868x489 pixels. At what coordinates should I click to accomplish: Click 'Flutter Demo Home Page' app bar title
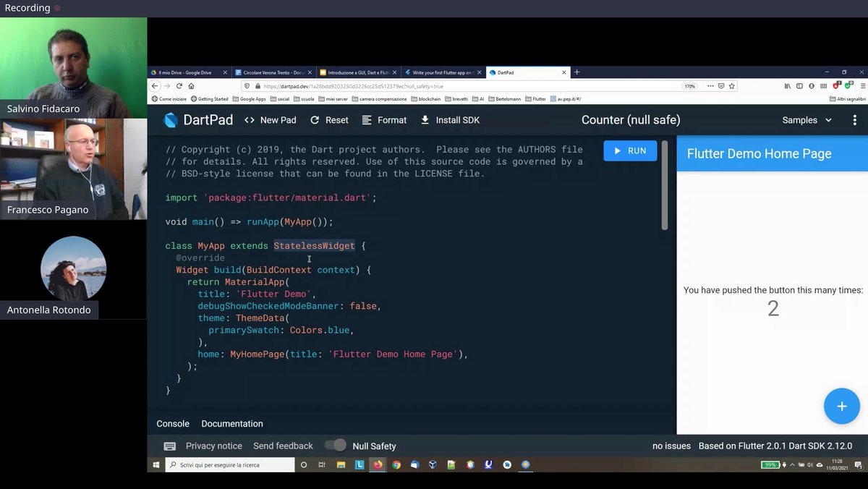pos(759,153)
